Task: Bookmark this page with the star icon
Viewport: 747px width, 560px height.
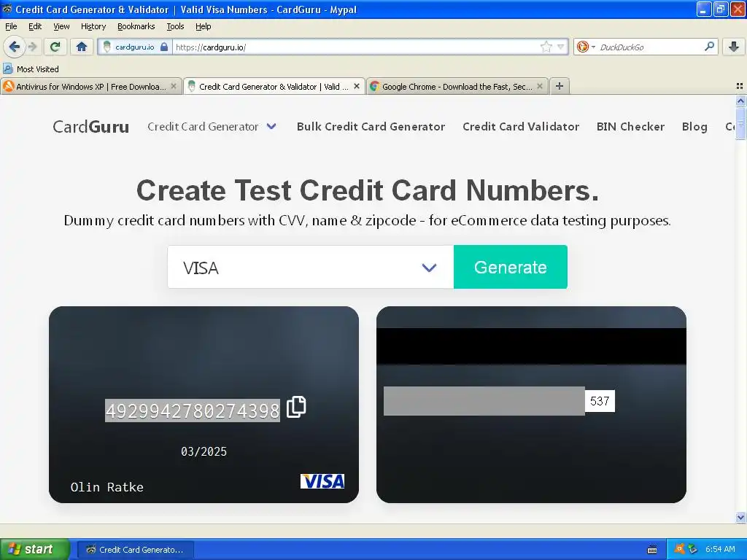Action: (546, 47)
